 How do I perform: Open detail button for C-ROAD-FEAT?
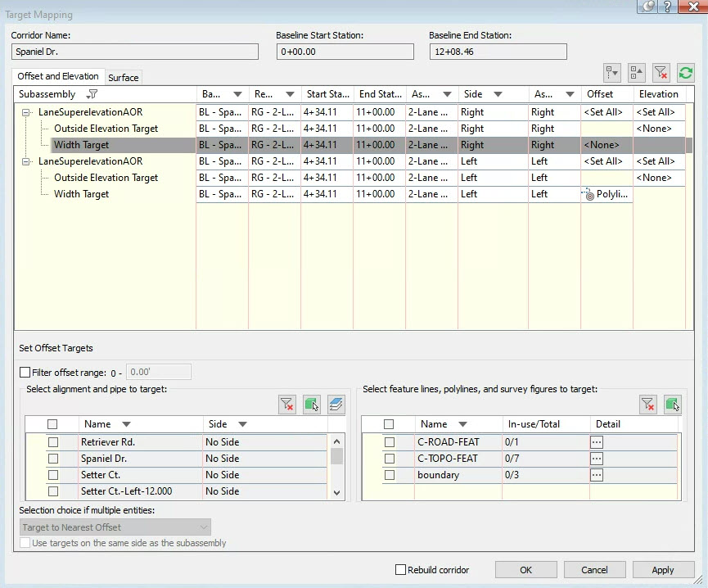coord(597,442)
